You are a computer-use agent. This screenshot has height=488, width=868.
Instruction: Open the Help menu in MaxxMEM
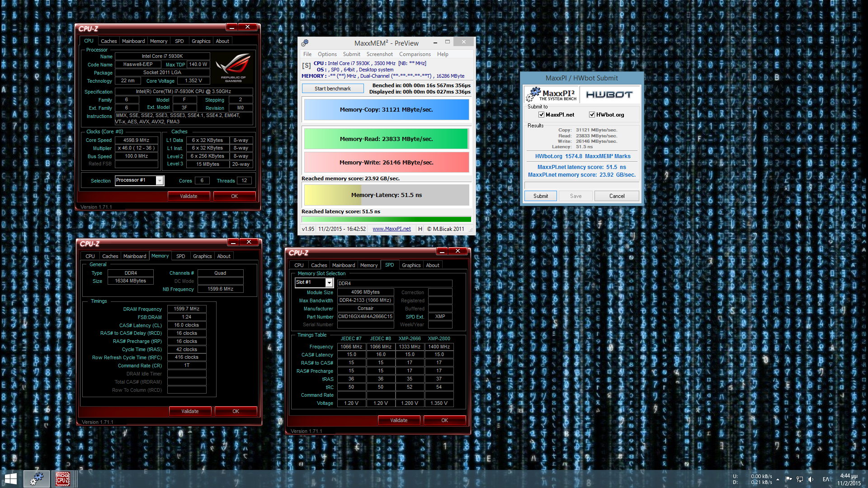tap(443, 54)
